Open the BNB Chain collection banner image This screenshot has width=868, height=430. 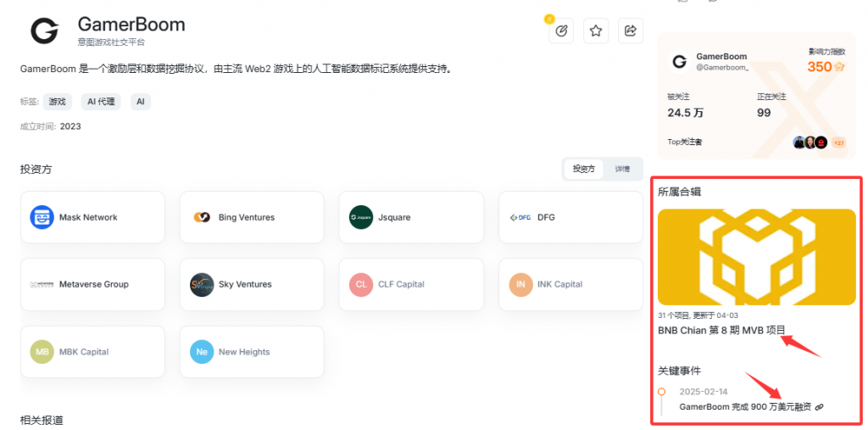[757, 257]
